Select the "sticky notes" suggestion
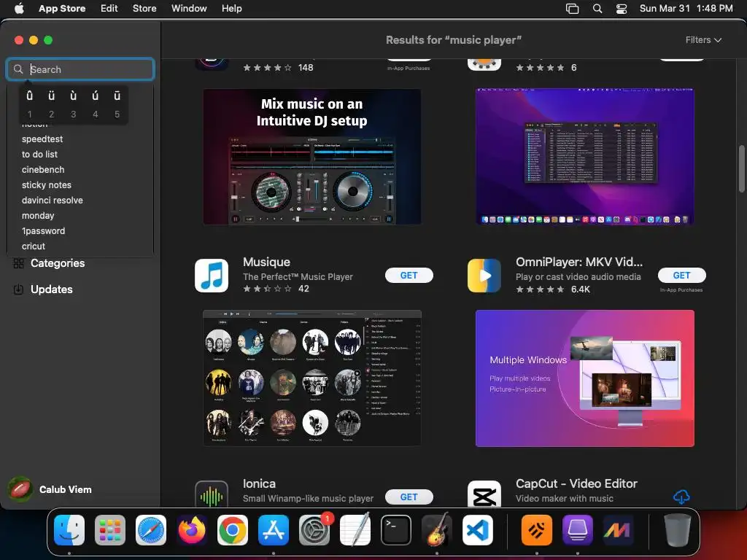The image size is (747, 560). pyautogui.click(x=46, y=184)
